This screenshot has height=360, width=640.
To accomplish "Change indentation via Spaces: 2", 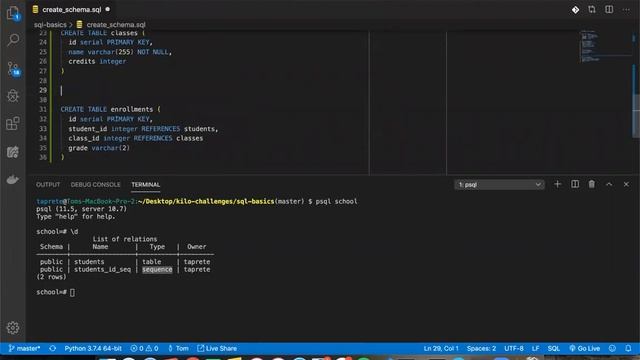I will [x=481, y=349].
